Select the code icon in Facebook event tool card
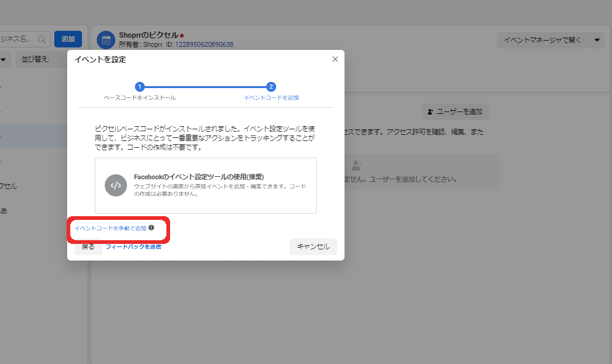 (116, 185)
